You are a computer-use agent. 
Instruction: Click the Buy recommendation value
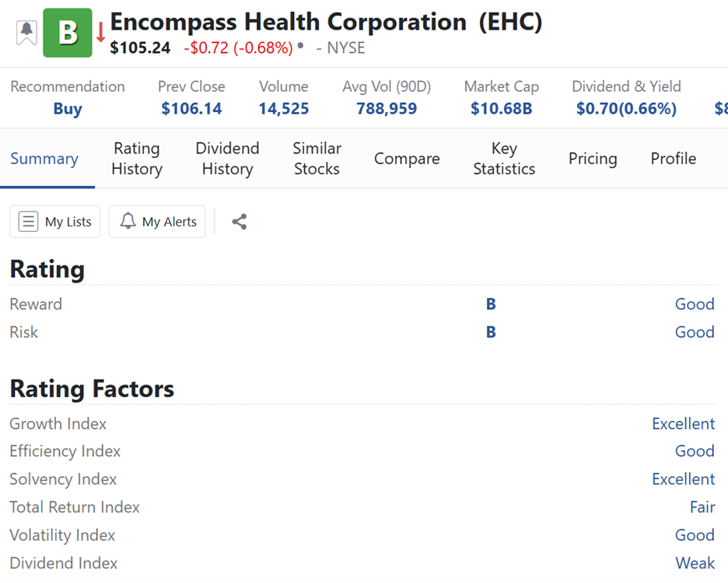(x=68, y=109)
